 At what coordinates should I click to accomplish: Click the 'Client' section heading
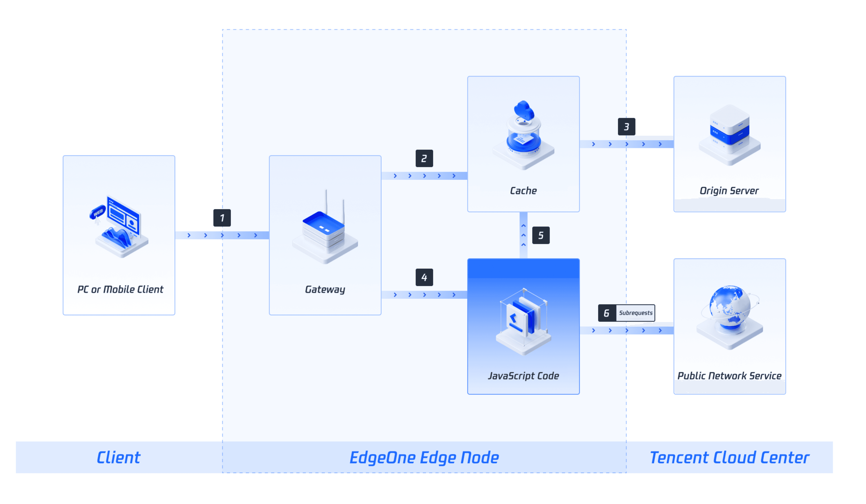click(x=119, y=458)
